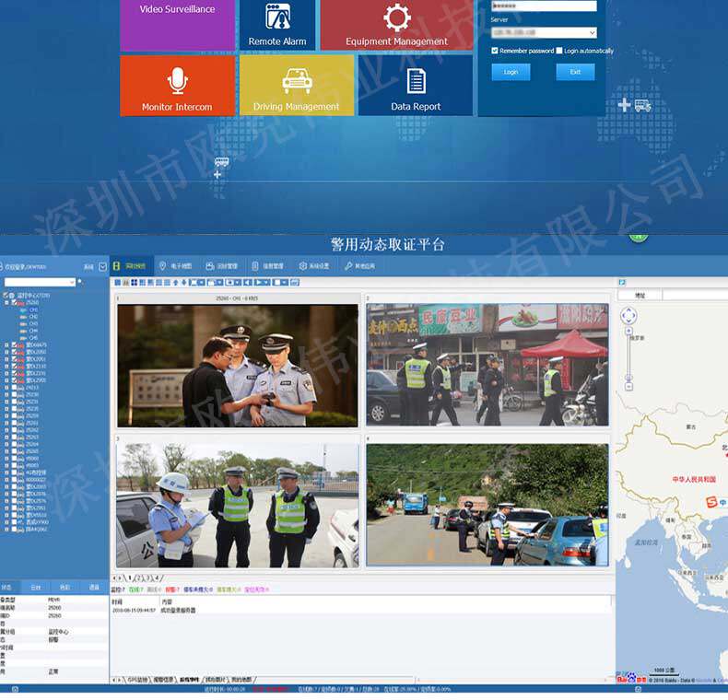Viewport: 728px width, 700px height.
Task: Select channel CH1 under device 25260
Action: point(33,309)
